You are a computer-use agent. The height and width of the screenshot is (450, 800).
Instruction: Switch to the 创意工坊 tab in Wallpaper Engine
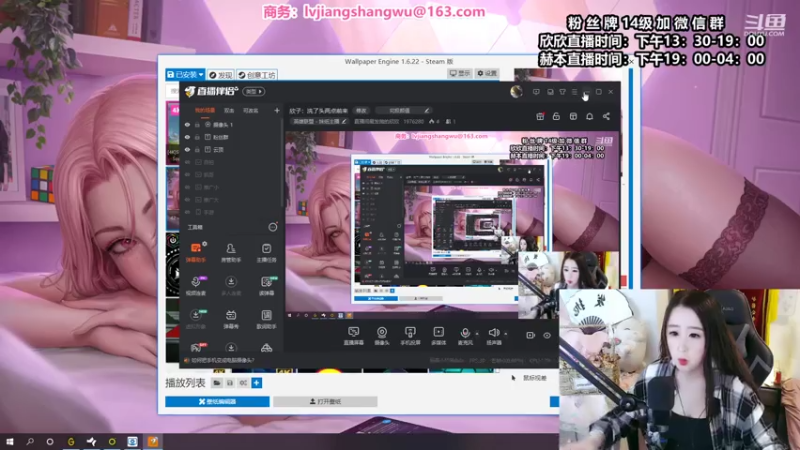point(257,75)
